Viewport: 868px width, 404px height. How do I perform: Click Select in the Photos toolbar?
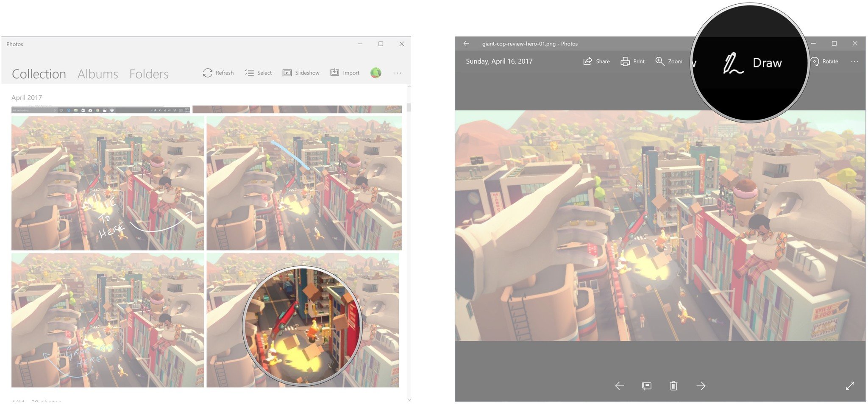pyautogui.click(x=258, y=73)
